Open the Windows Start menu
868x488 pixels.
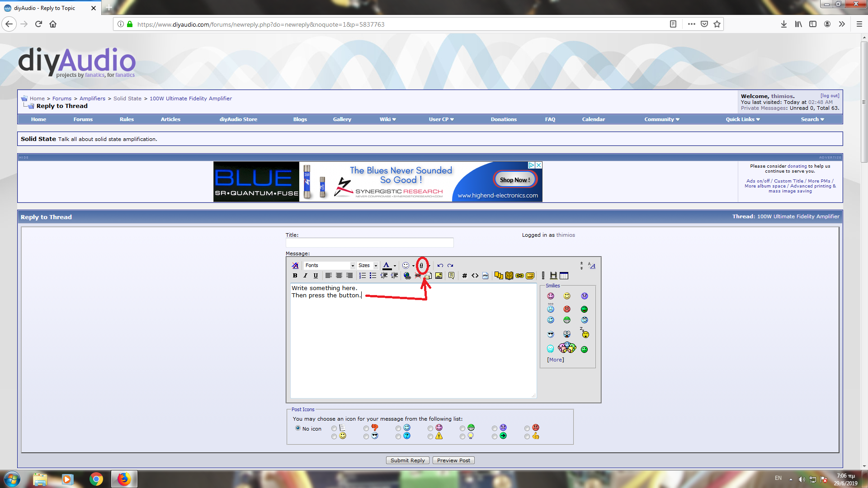point(12,479)
